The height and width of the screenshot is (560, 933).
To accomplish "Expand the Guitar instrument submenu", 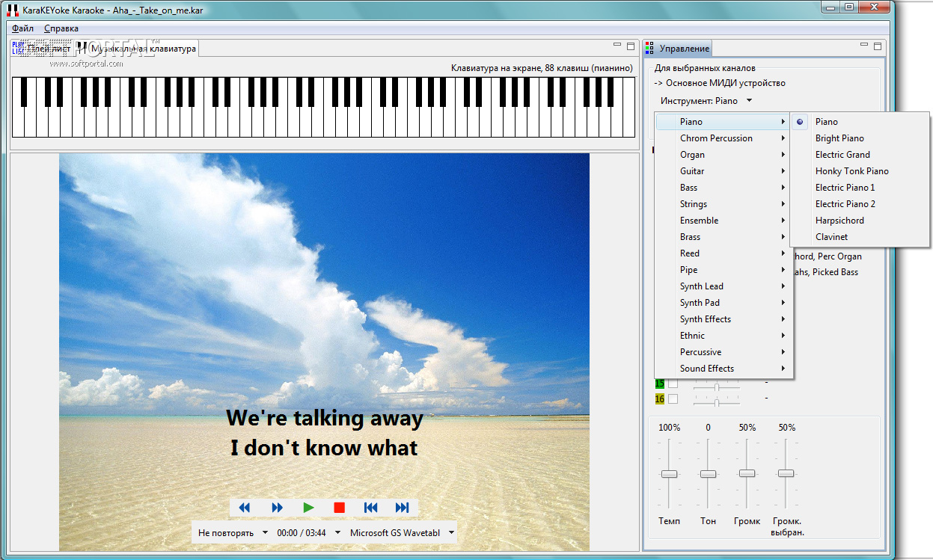I will [x=724, y=171].
